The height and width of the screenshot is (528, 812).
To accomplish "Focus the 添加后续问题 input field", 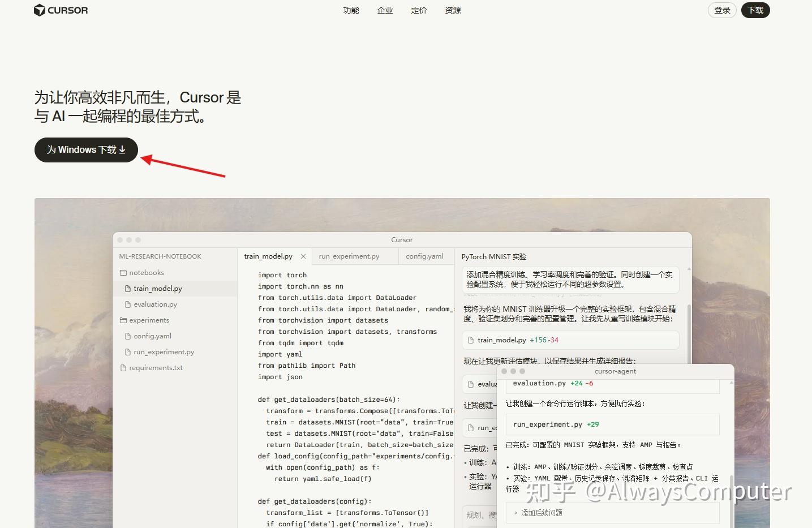I will (x=612, y=513).
